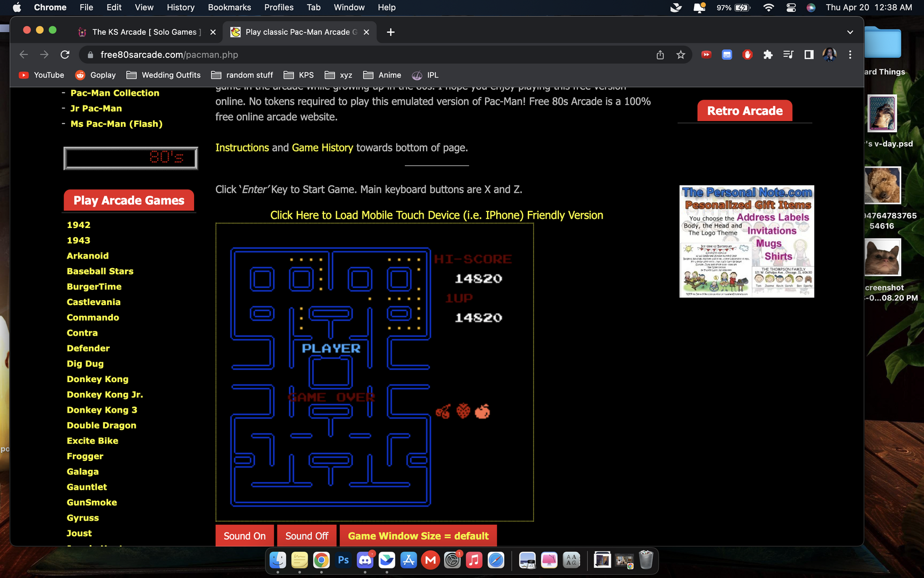Open the Goplay bookmark
Viewport: 924px width, 578px height.
coord(96,75)
